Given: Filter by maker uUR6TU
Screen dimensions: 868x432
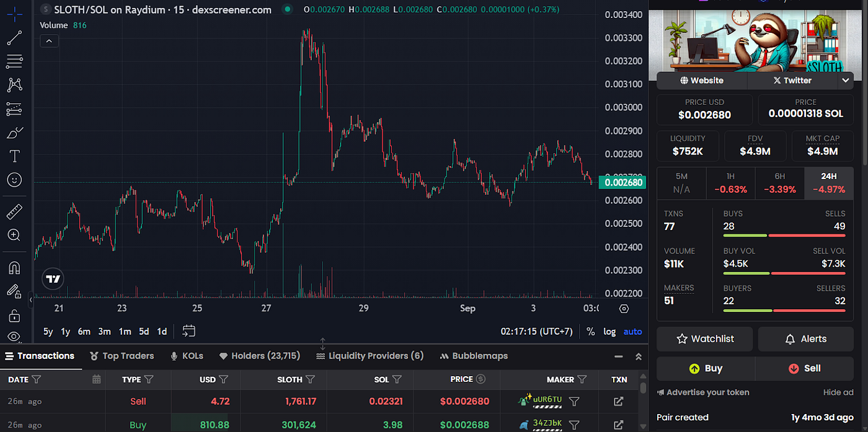Looking at the screenshot, I should pyautogui.click(x=574, y=402).
